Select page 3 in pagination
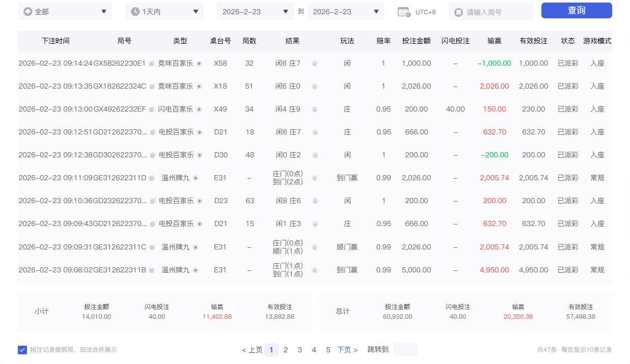The image size is (630, 364). click(x=300, y=350)
